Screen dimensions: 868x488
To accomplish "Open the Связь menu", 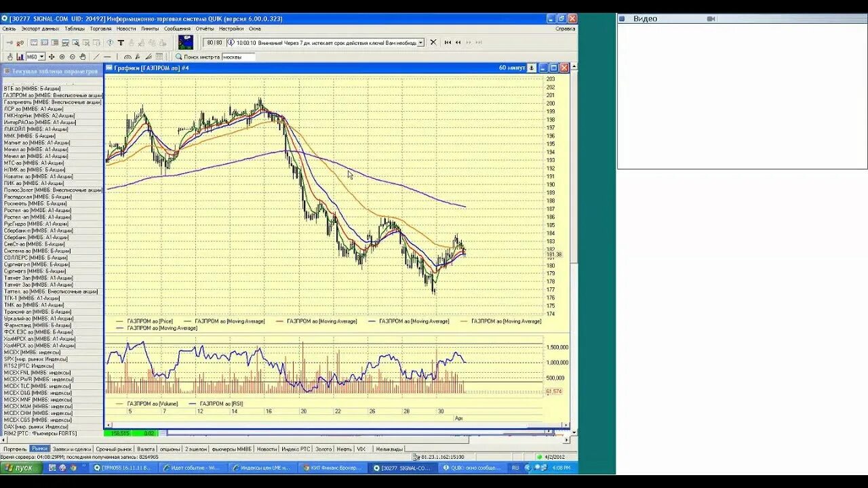I will 9,28.
